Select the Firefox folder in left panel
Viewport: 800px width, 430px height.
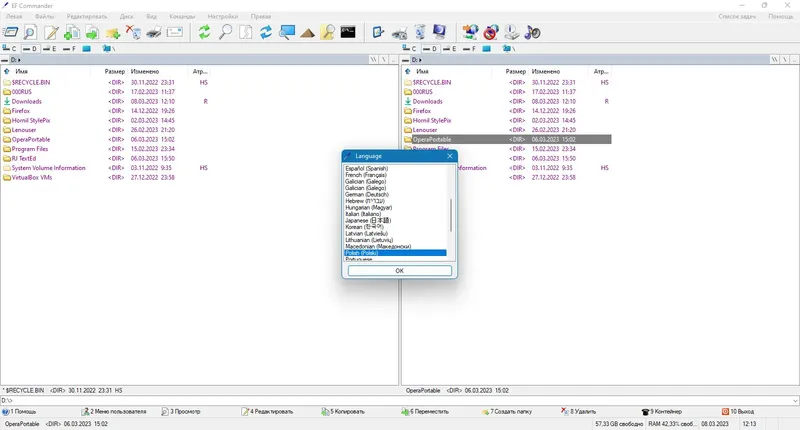21,111
